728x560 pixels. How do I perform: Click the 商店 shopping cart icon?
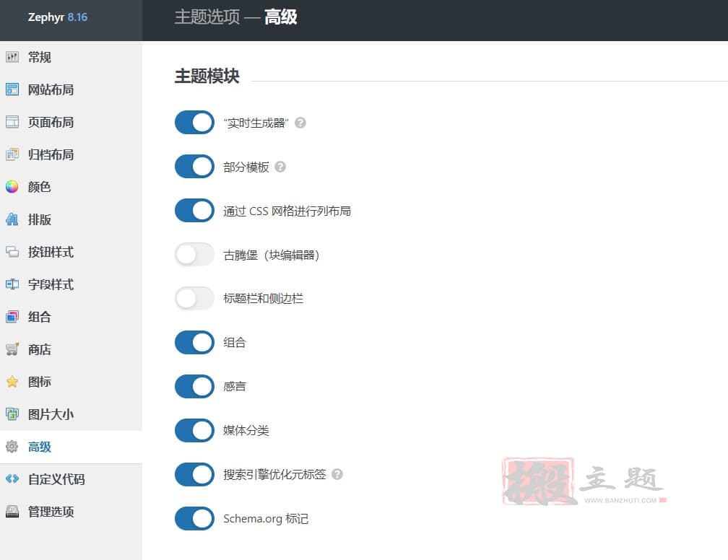(12, 349)
